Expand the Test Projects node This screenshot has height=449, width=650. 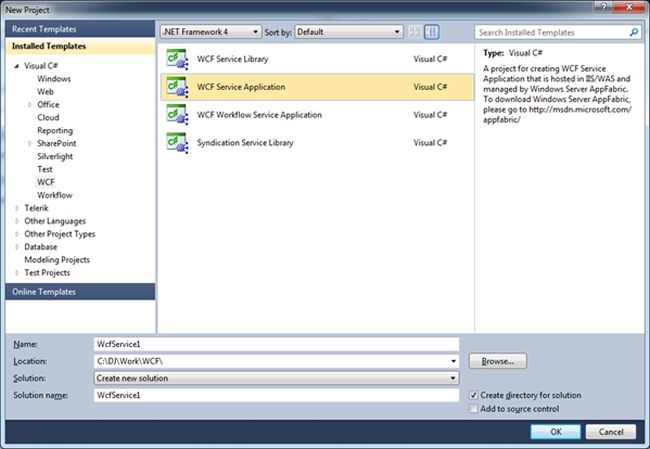tap(17, 273)
